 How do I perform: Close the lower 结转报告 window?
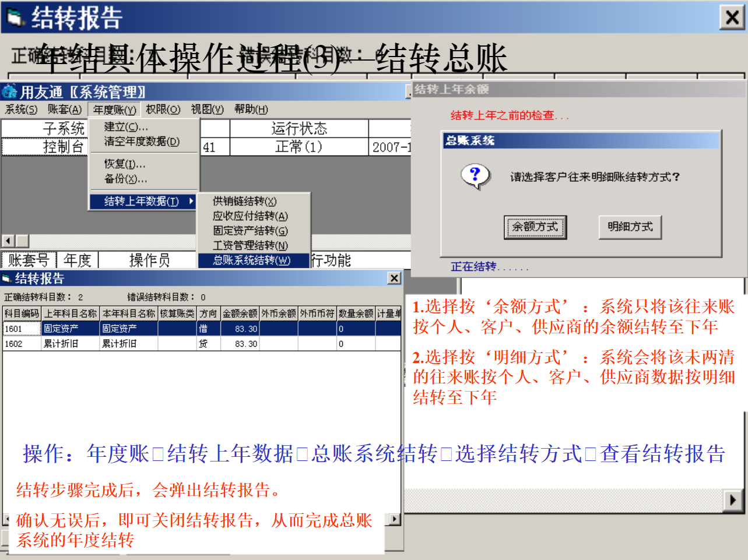coord(395,278)
